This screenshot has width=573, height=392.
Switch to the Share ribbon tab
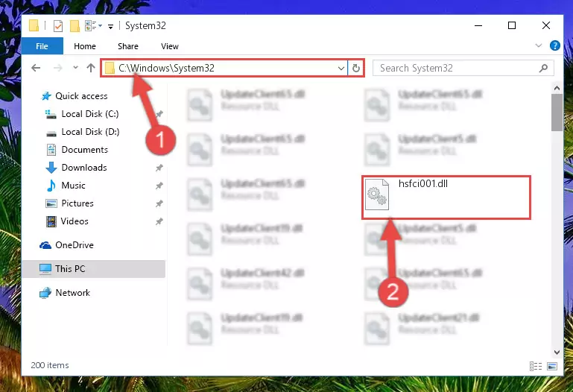click(x=128, y=46)
